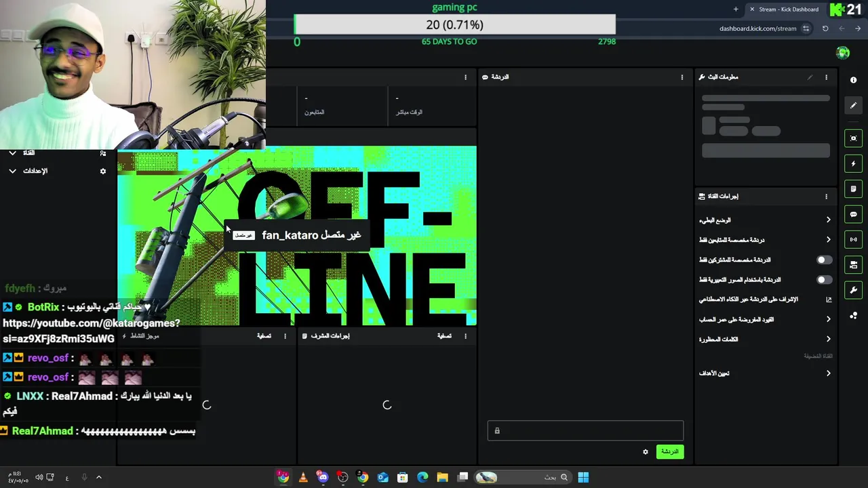
Task: Expand banned words الكلمات المحظورة row
Action: point(765,339)
